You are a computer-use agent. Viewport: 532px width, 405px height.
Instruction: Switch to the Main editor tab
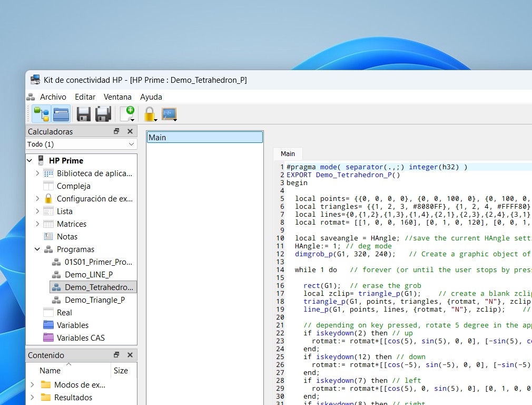[x=288, y=153]
